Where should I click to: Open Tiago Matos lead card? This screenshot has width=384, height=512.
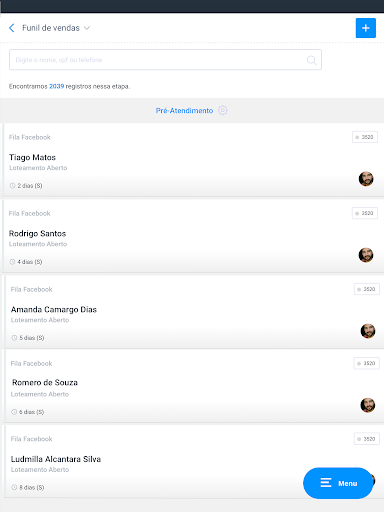tap(190, 160)
